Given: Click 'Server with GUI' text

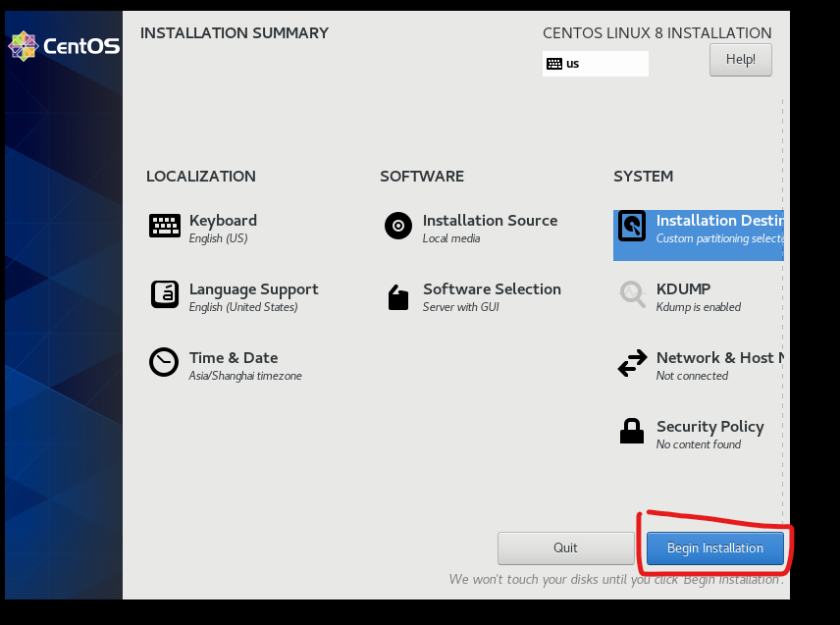Looking at the screenshot, I should point(460,307).
